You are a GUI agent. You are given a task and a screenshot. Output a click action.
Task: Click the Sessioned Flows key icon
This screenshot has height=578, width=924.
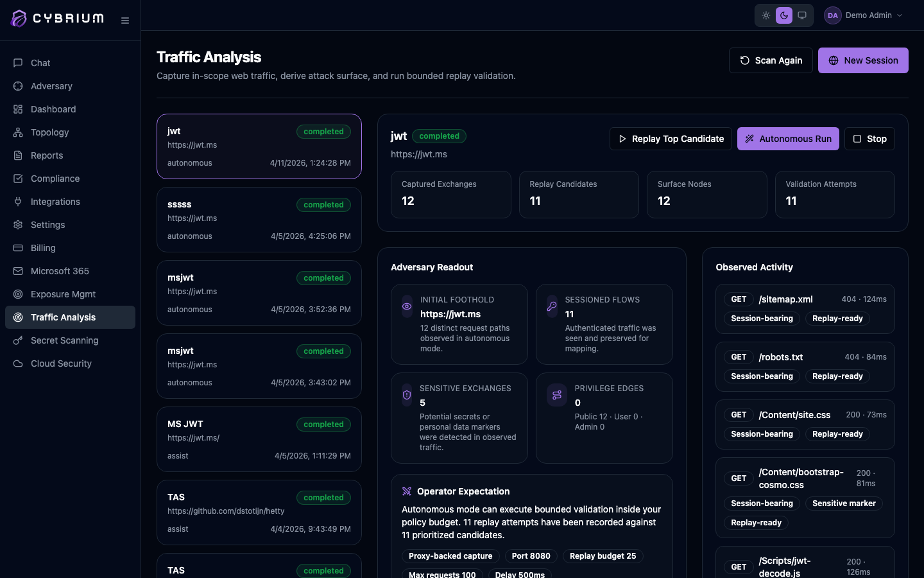pyautogui.click(x=552, y=306)
